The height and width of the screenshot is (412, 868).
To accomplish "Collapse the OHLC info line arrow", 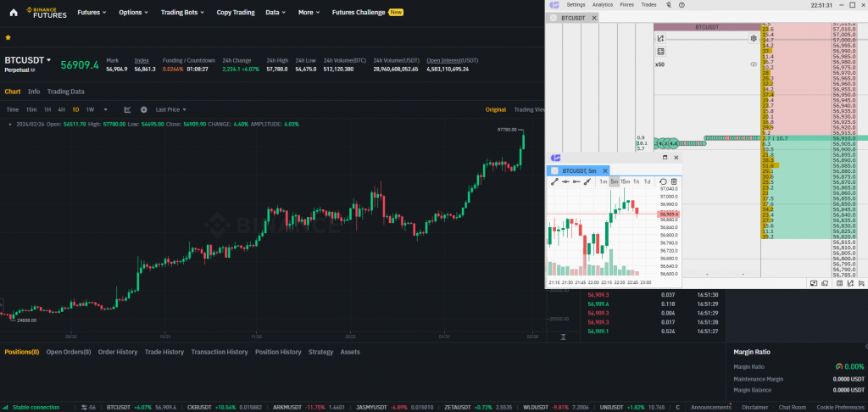I will click(x=10, y=125).
